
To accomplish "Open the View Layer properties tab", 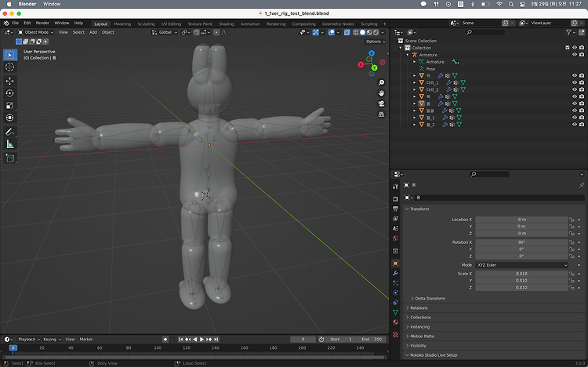I will pos(395,219).
